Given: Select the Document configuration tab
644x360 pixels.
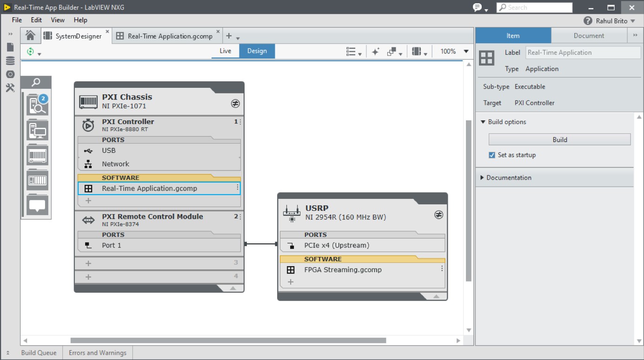Looking at the screenshot, I should tap(589, 35).
